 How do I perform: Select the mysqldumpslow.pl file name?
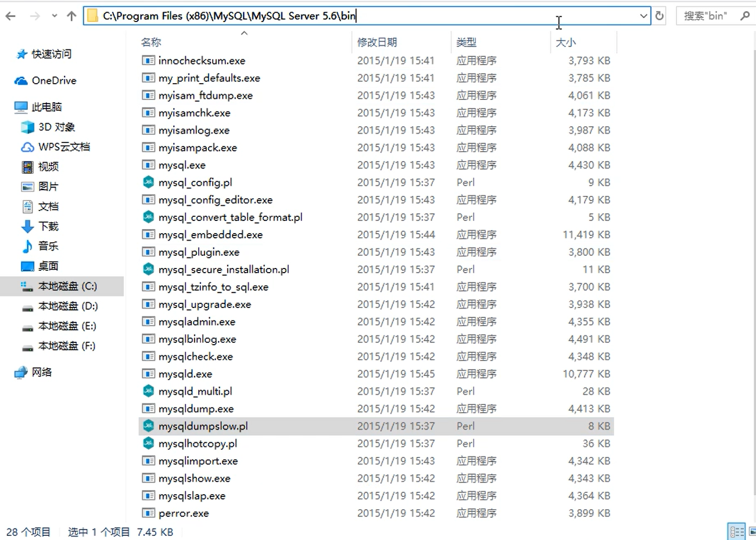pyautogui.click(x=203, y=426)
